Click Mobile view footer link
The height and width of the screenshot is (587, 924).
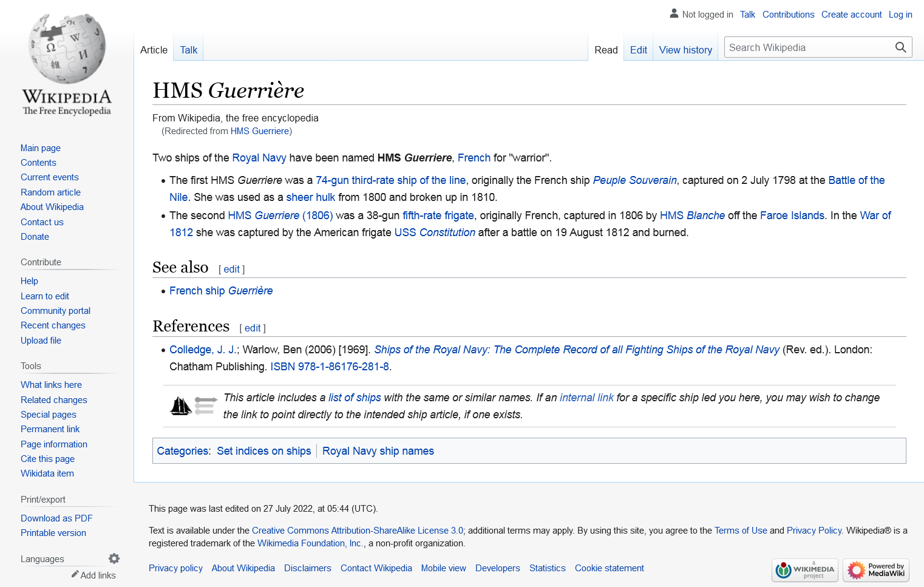444,568
